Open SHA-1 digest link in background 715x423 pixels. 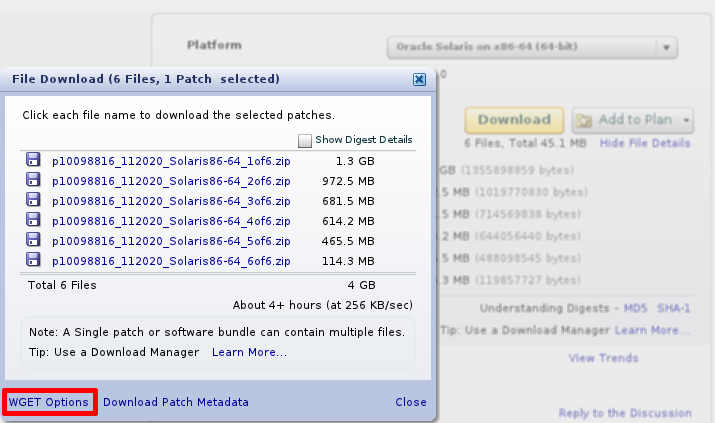point(674,308)
